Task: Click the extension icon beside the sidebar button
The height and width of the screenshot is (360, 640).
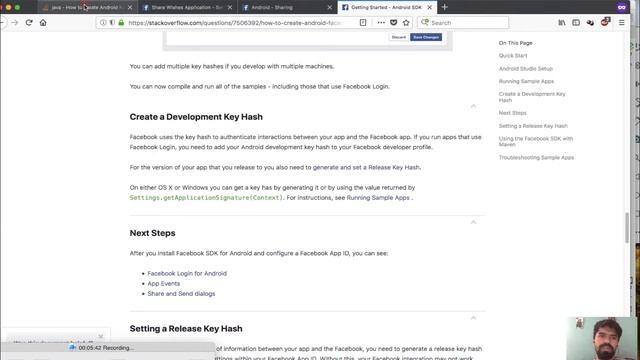Action: pyautogui.click(x=590, y=22)
